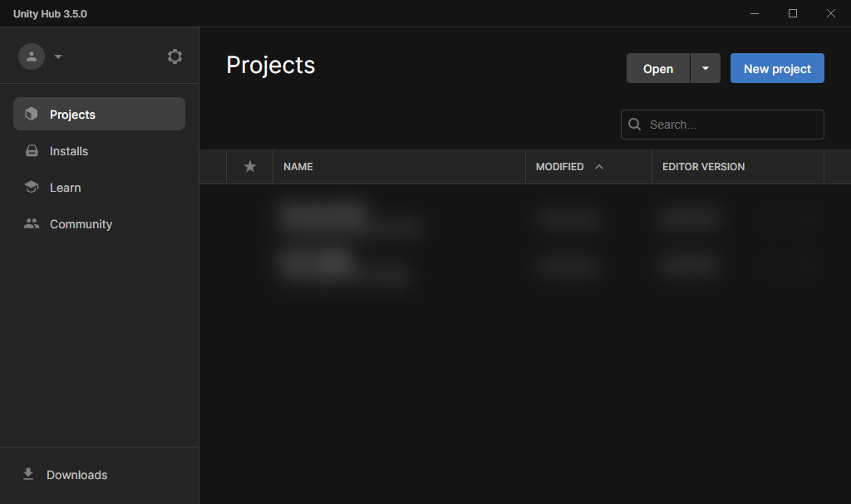The height and width of the screenshot is (504, 851).
Task: Click the Learn graduation cap icon
Action: click(32, 188)
